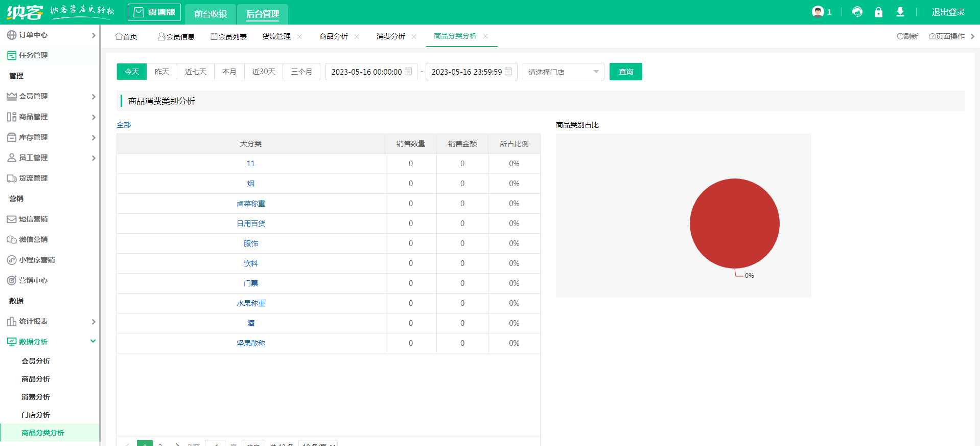Screen dimensions: 980x446
Task: Open the 请选择门店 store dropdown
Action: click(x=563, y=72)
